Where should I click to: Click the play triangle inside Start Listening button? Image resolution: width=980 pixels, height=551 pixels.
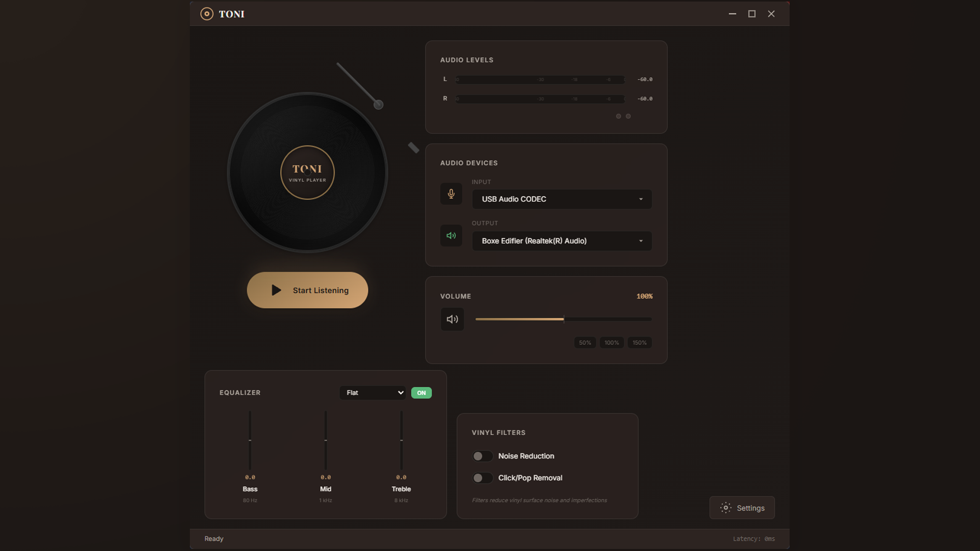click(x=276, y=290)
